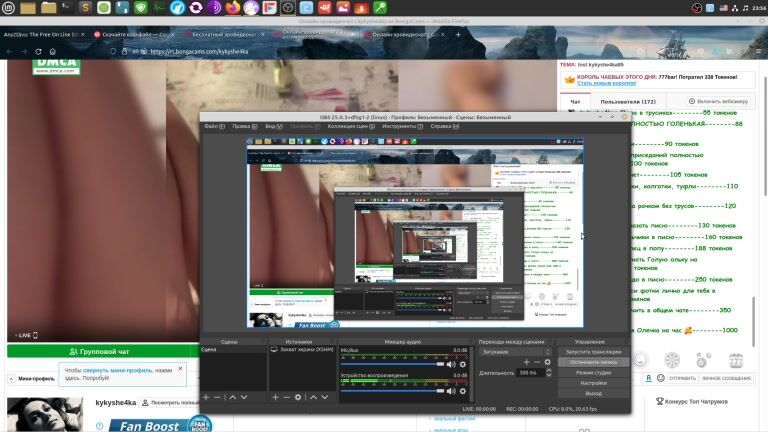Add a new scene with the plus icon
Viewport: 768px width, 432px height.
point(207,397)
